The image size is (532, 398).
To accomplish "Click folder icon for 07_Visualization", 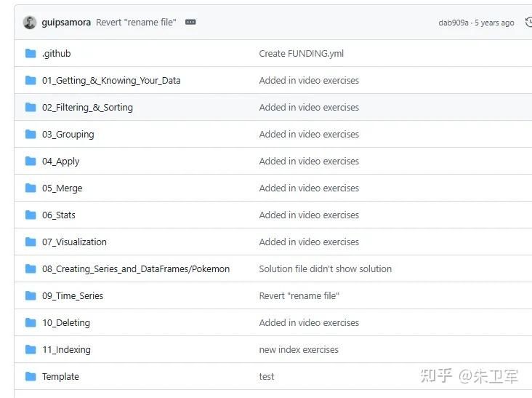I will pos(31,242).
